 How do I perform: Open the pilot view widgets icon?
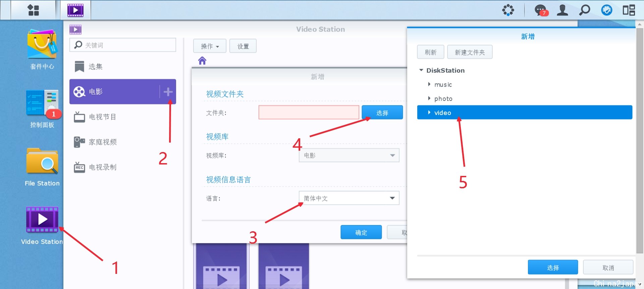pos(629,10)
